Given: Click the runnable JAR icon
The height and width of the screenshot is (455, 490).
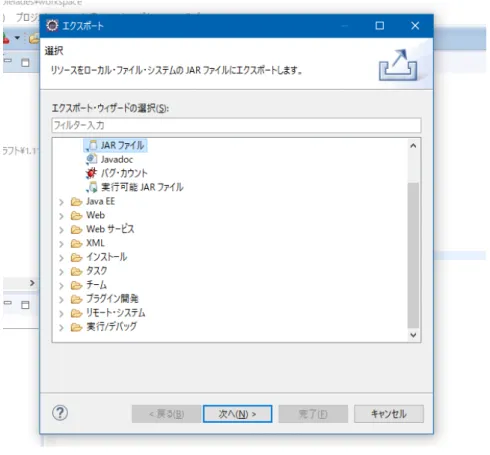Looking at the screenshot, I should 91,187.
